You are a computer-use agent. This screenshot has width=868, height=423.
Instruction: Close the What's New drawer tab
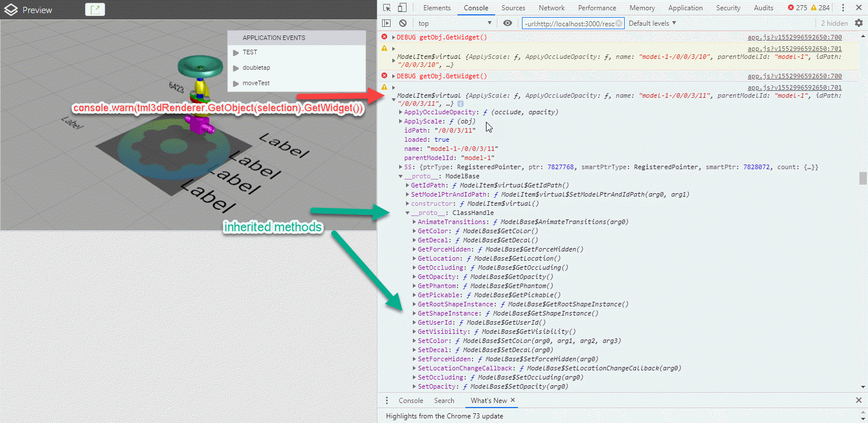[x=513, y=401]
